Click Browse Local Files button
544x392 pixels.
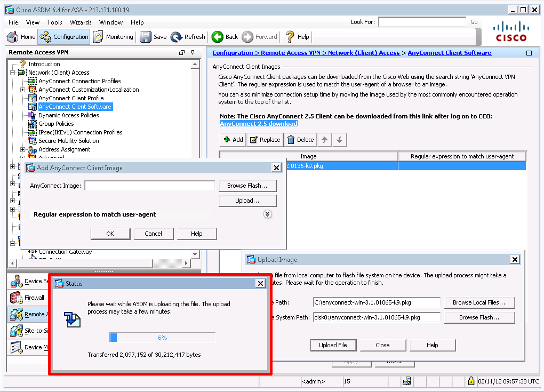click(x=479, y=302)
